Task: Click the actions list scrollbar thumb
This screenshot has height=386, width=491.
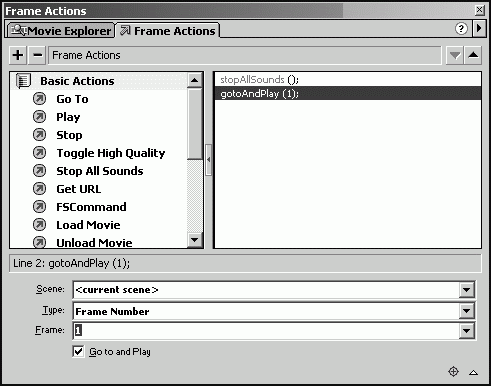Action: pyautogui.click(x=194, y=124)
